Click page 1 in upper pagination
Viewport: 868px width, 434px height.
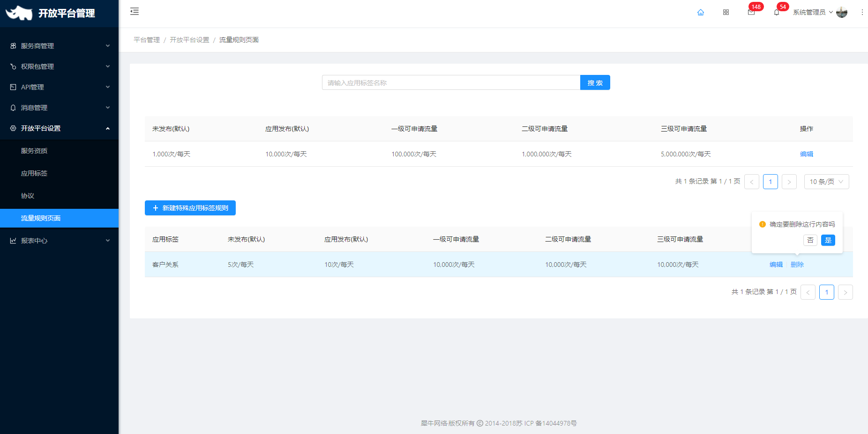(x=771, y=182)
